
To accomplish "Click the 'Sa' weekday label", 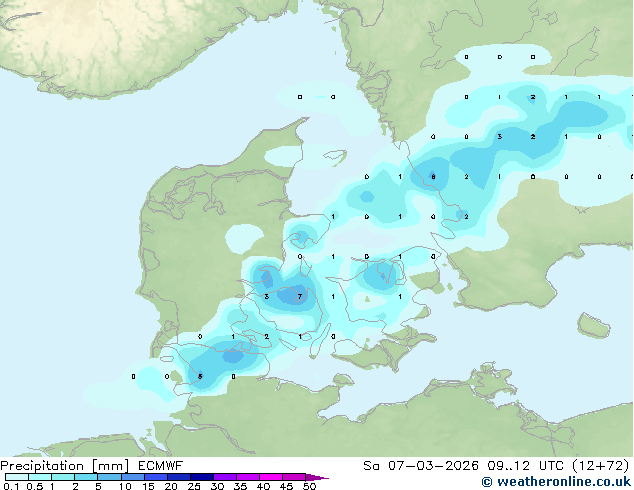I will (x=371, y=466).
